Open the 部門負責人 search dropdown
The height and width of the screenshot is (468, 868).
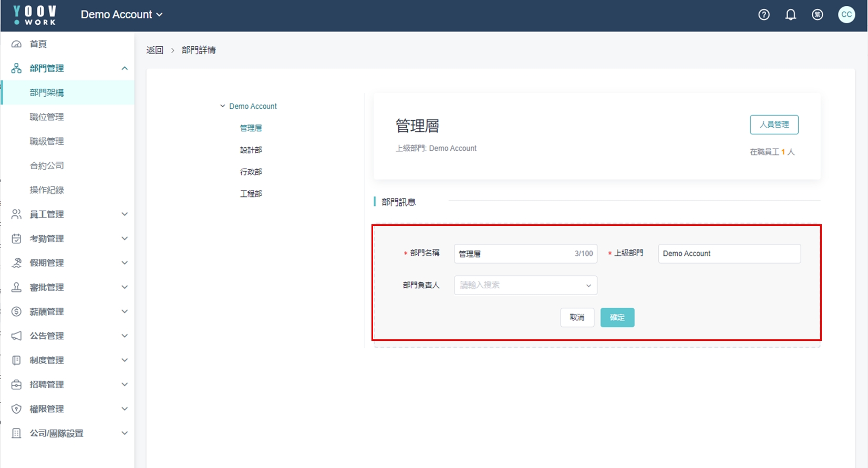[525, 285]
